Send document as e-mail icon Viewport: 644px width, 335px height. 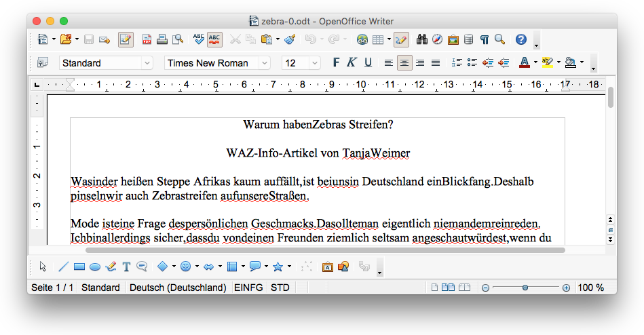pos(105,39)
